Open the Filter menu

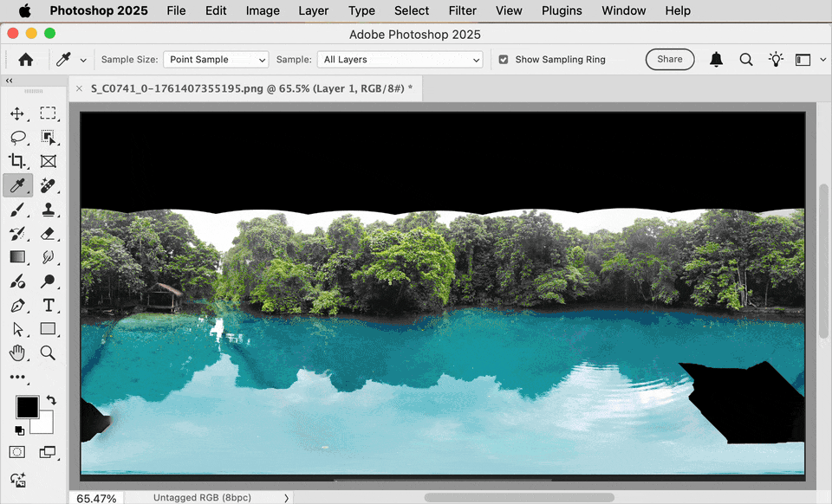tap(462, 10)
